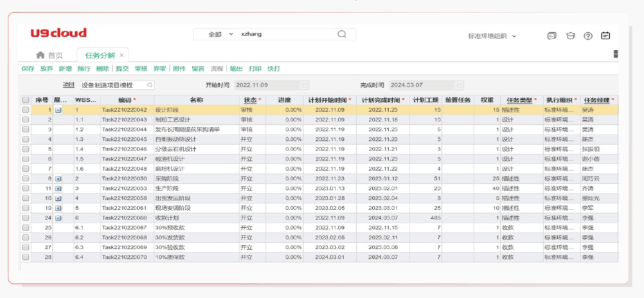Click the home icon beside 首页
The height and width of the screenshot is (298, 644).
pos(40,55)
